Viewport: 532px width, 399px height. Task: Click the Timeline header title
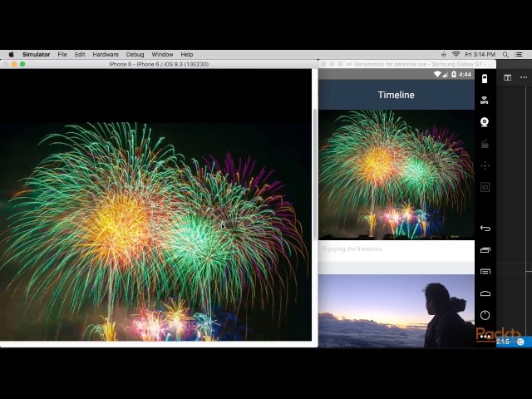[397, 95]
